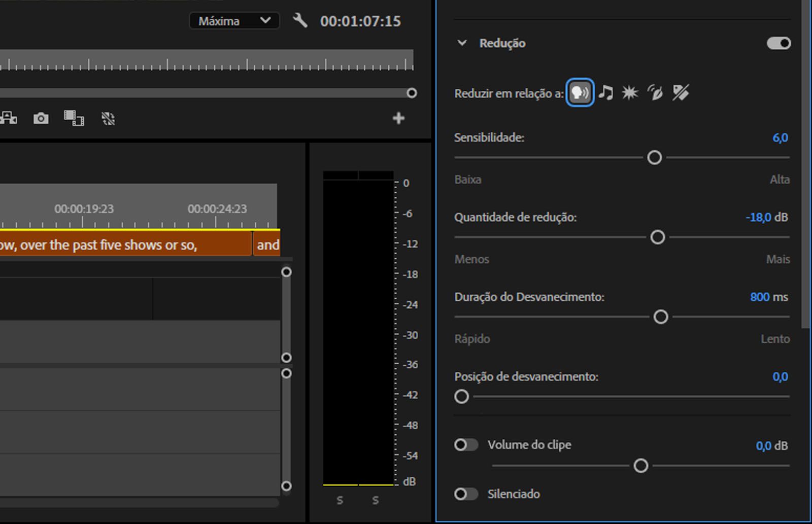Click the Sensibilidade value 6,0
This screenshot has width=812, height=524.
click(780, 137)
